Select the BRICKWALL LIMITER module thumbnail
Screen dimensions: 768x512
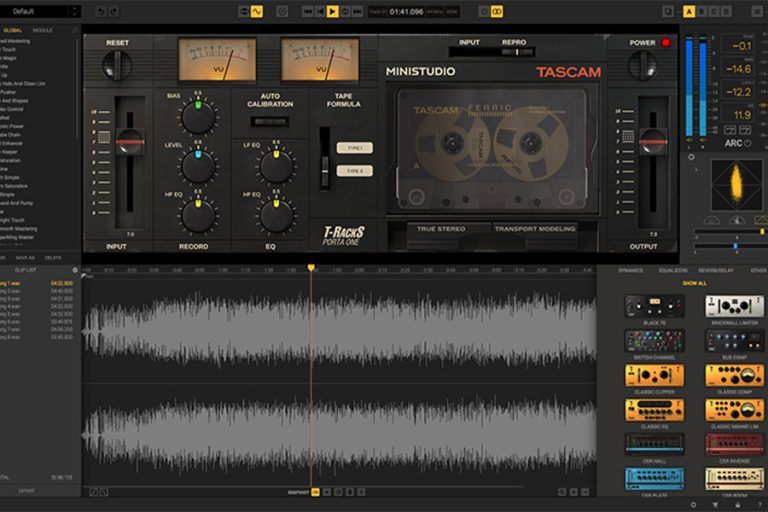tap(734, 306)
